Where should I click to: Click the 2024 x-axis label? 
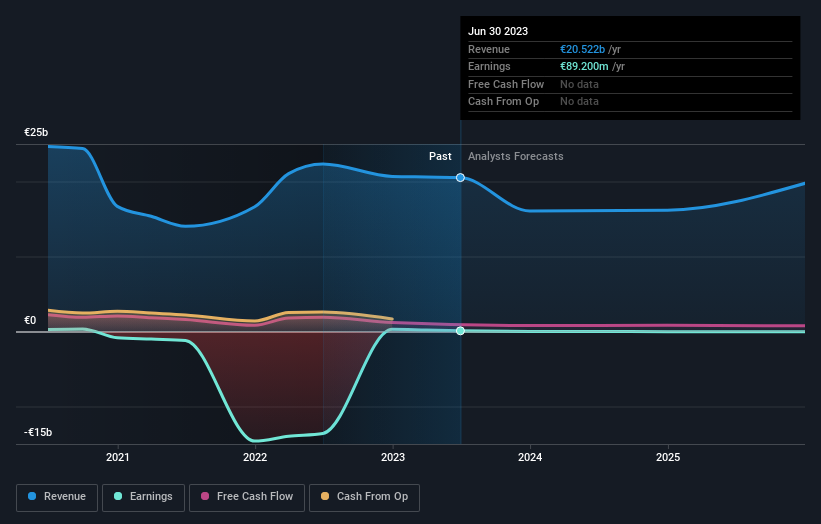pos(530,457)
